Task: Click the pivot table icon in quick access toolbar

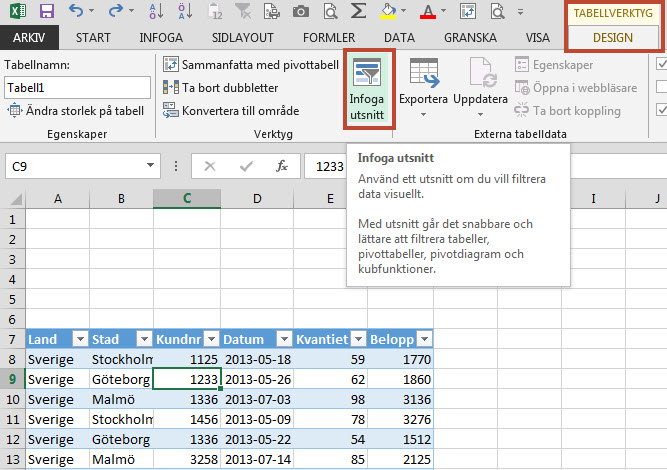Action: [468, 11]
